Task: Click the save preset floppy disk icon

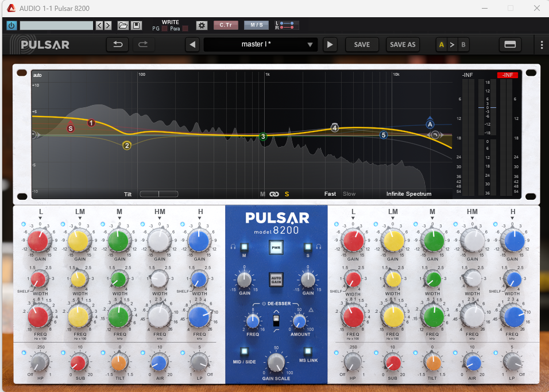Action: coord(136,26)
